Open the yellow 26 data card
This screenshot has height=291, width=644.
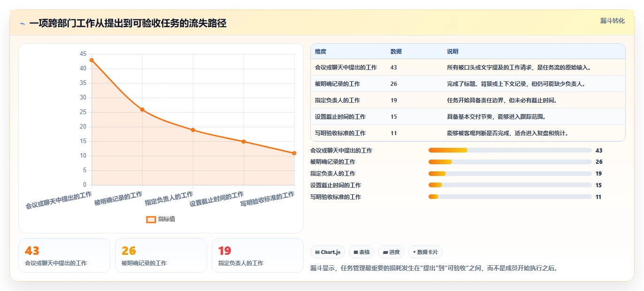pos(161,255)
